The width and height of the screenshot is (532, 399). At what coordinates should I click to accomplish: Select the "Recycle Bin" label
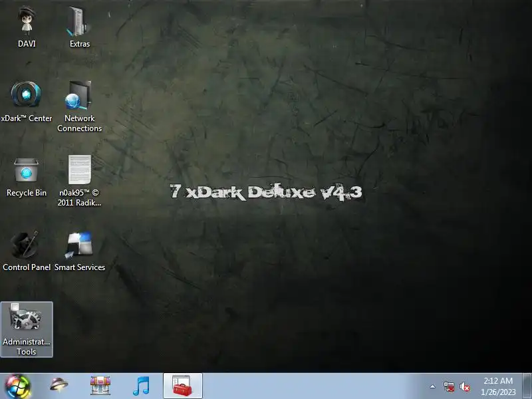pyautogui.click(x=27, y=193)
